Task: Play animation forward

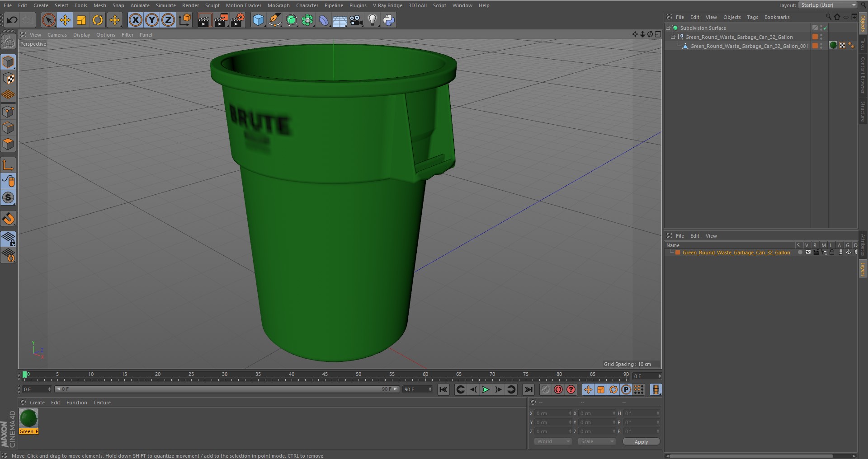Action: pyautogui.click(x=486, y=389)
